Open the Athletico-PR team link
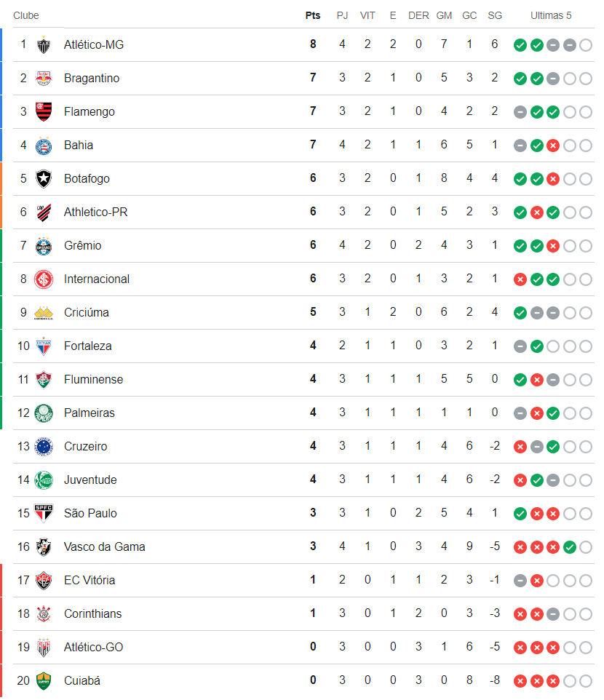604x700 pixels. [x=95, y=212]
